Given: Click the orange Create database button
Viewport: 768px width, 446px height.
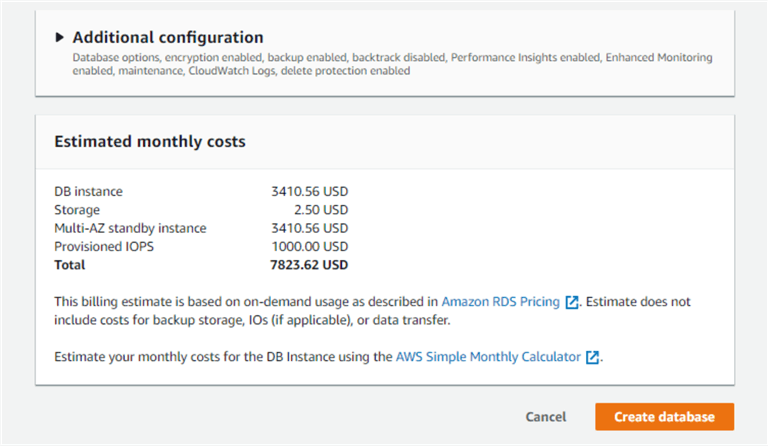Looking at the screenshot, I should click(664, 417).
